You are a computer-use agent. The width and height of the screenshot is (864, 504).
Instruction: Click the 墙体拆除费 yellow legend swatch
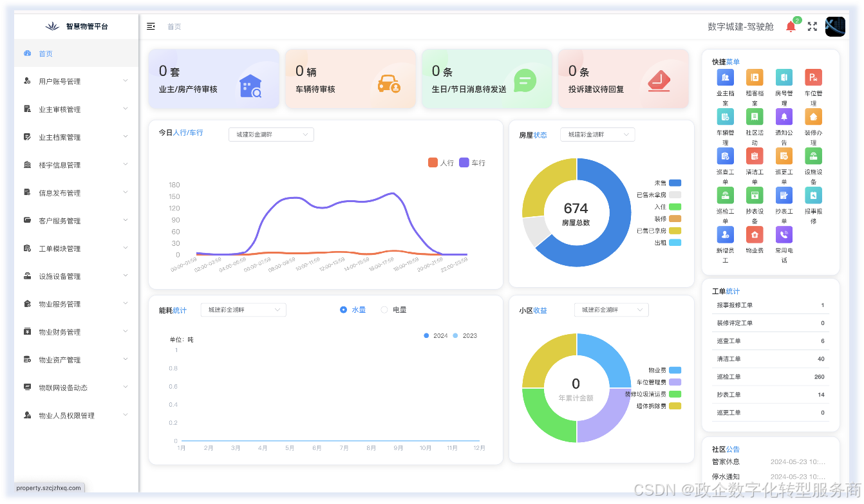pyautogui.click(x=675, y=406)
